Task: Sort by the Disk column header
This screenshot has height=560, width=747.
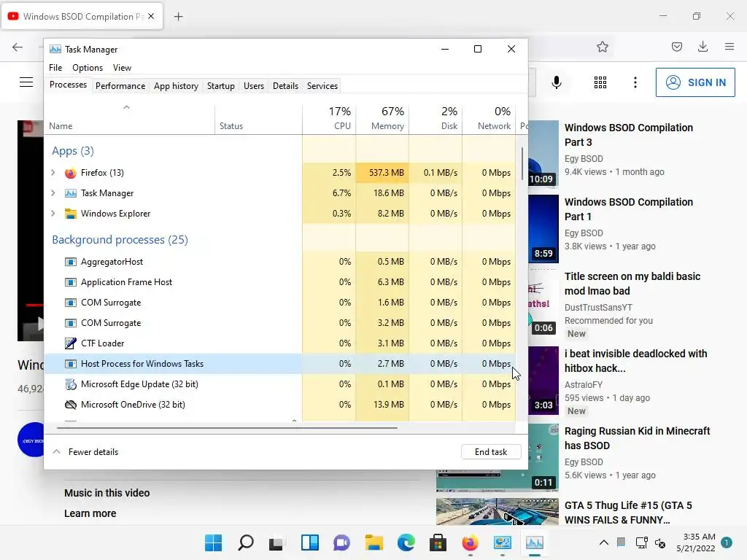Action: [x=436, y=119]
